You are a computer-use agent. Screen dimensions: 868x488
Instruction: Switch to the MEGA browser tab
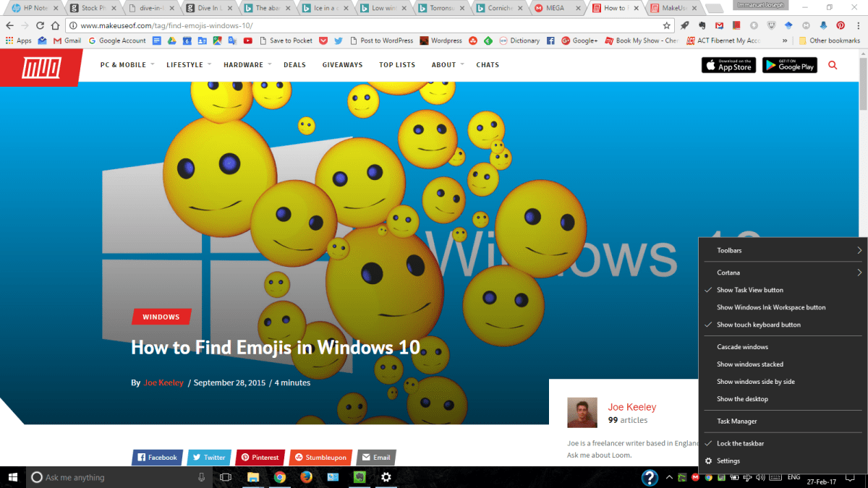(556, 8)
